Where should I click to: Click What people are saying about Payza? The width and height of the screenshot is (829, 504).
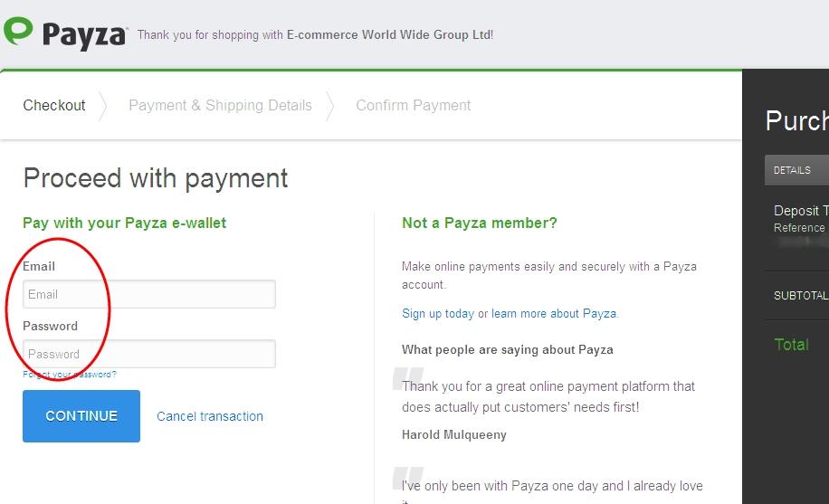pyautogui.click(x=508, y=349)
